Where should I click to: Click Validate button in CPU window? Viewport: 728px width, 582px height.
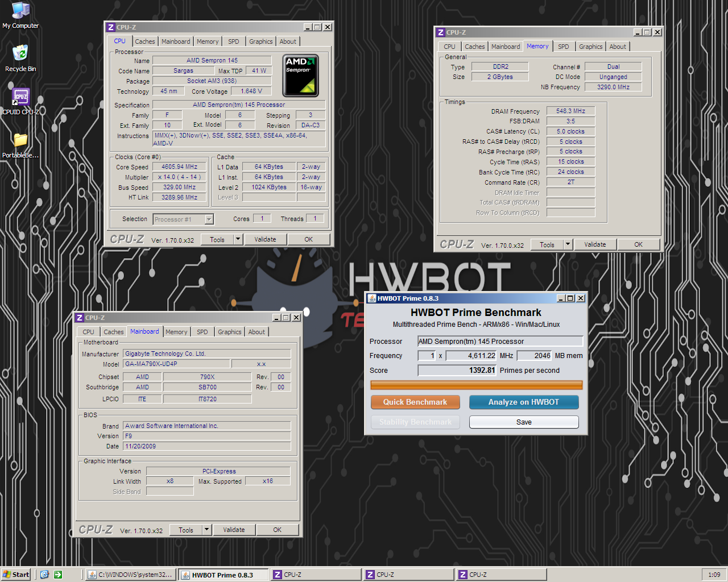[x=265, y=239]
